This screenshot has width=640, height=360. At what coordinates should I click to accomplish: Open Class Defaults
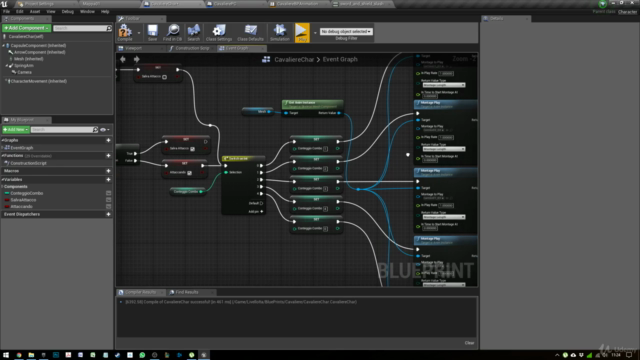point(250,33)
